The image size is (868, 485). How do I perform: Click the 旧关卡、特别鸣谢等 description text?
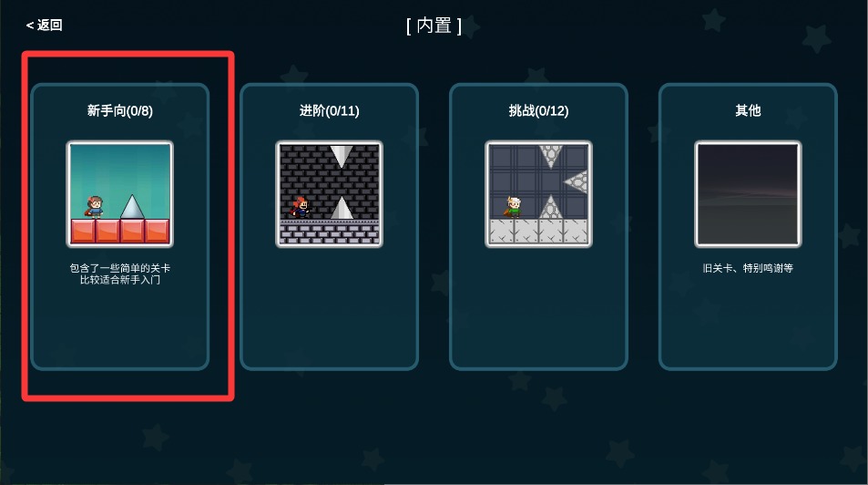(x=748, y=268)
